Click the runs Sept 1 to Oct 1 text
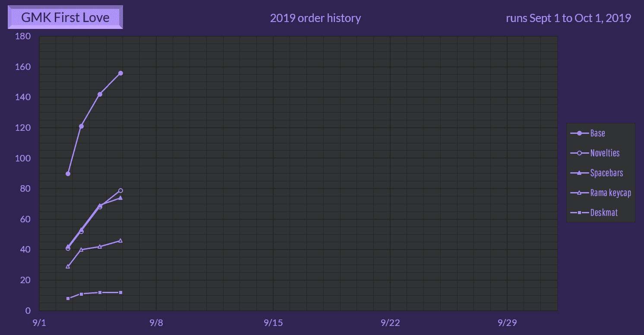 click(x=568, y=18)
